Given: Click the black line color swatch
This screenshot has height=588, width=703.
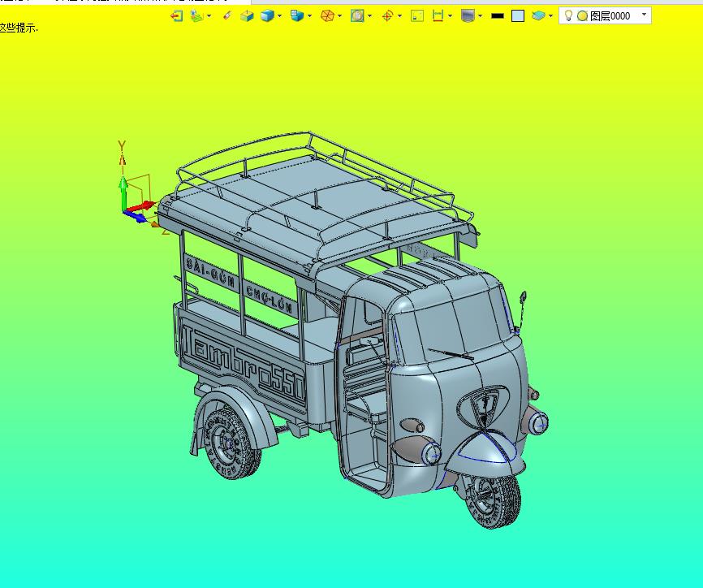Looking at the screenshot, I should pyautogui.click(x=498, y=15).
